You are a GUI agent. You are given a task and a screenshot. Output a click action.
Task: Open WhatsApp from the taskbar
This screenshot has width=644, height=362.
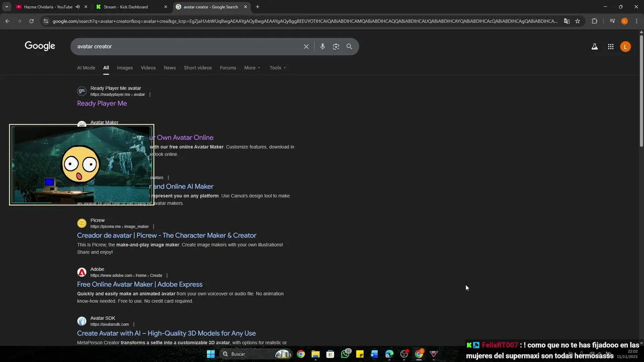pyautogui.click(x=345, y=354)
